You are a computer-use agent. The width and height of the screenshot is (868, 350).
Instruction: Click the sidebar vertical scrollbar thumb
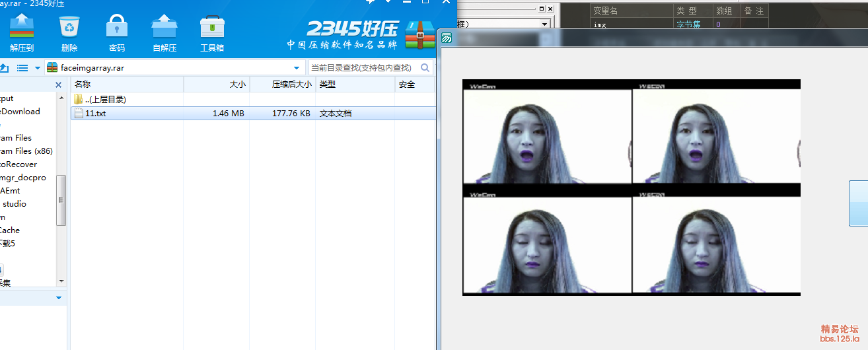coord(61,200)
